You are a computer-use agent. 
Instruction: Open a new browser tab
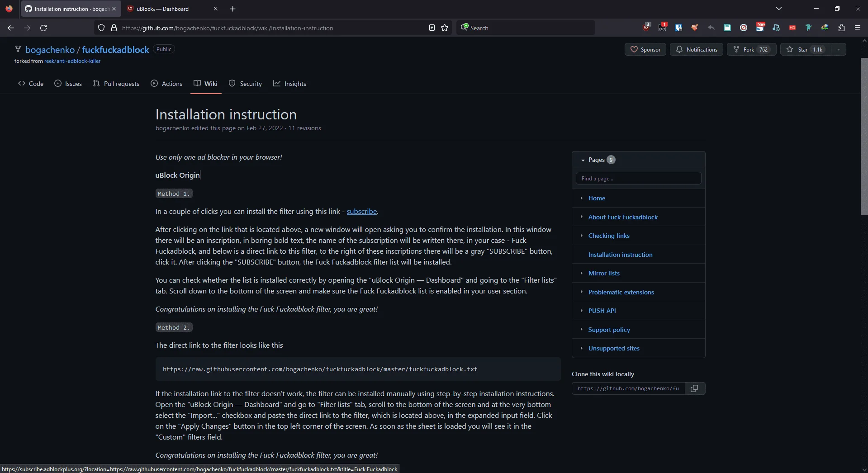point(232,9)
